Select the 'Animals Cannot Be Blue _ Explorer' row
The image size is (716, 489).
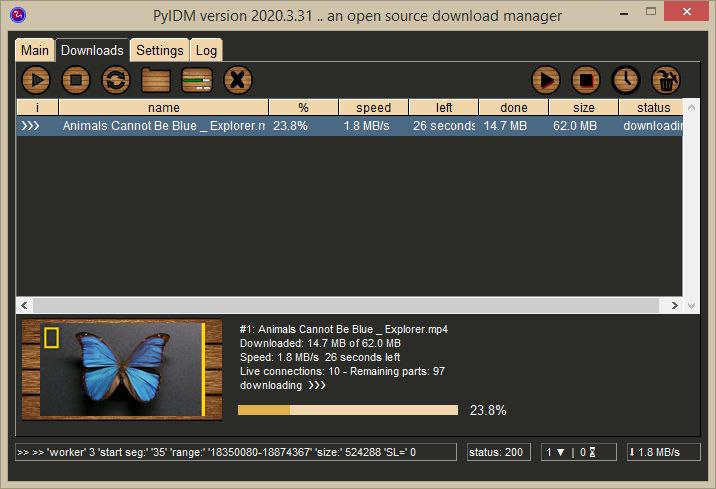click(349, 126)
